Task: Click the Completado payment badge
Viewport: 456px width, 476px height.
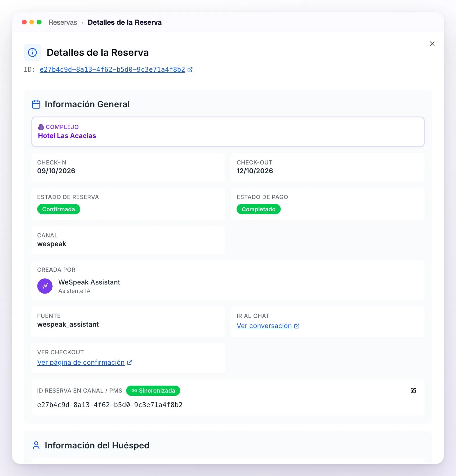Action: (x=258, y=209)
